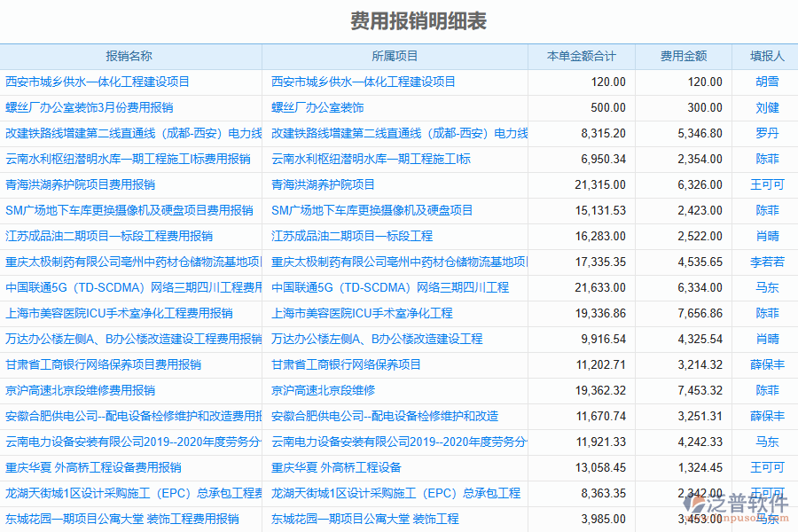The height and width of the screenshot is (532, 798).
Task: Click the 泛普软件 logo watermark
Action: point(739,505)
